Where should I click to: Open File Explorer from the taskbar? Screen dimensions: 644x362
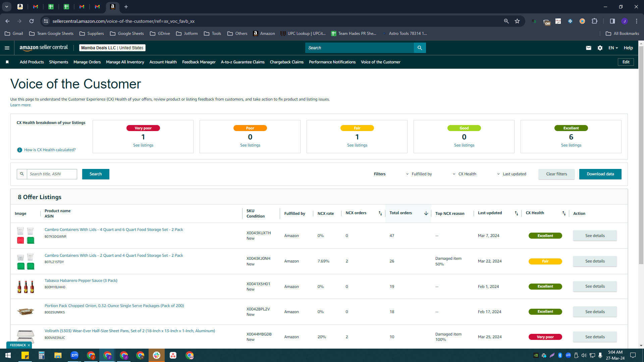[58, 355]
